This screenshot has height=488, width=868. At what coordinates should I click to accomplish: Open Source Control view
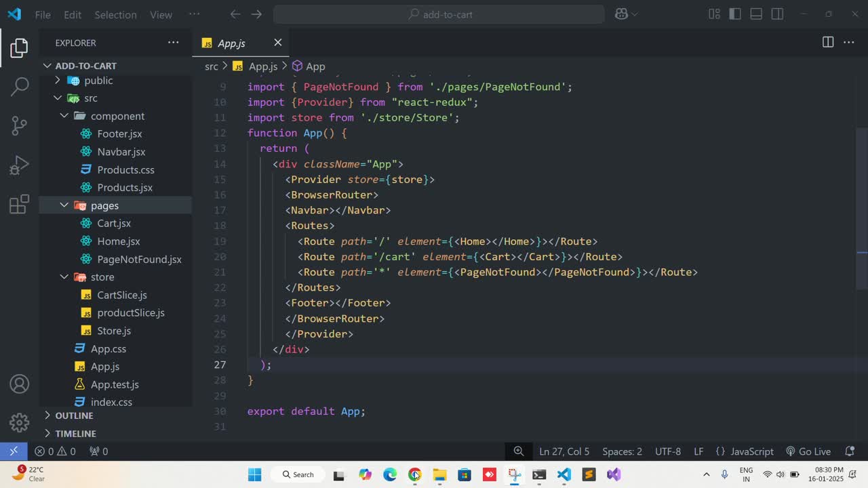[x=20, y=125]
